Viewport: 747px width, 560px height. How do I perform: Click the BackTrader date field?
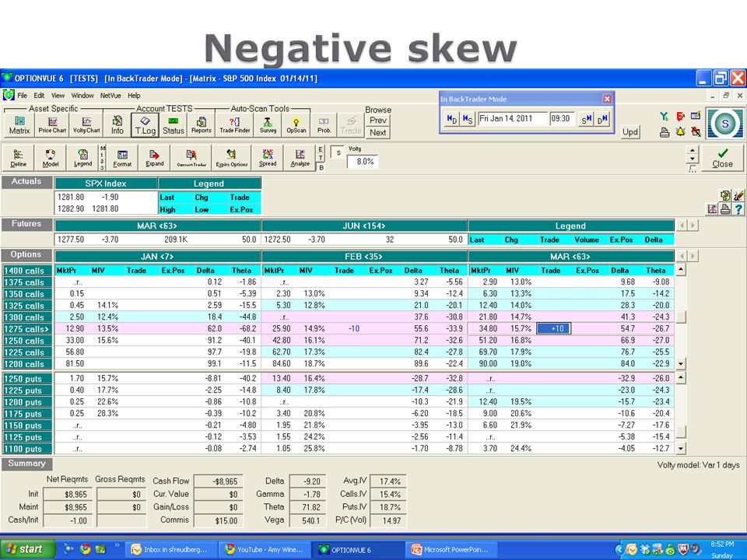513,118
